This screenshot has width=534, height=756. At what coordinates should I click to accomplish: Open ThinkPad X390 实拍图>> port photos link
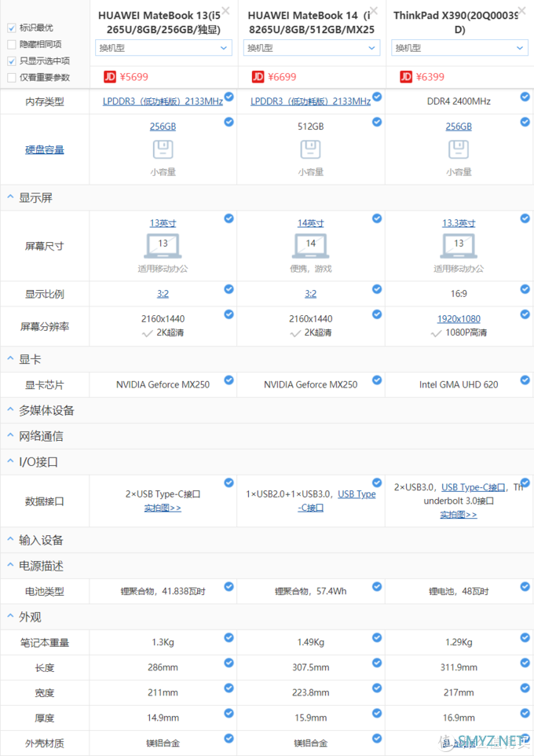(459, 515)
